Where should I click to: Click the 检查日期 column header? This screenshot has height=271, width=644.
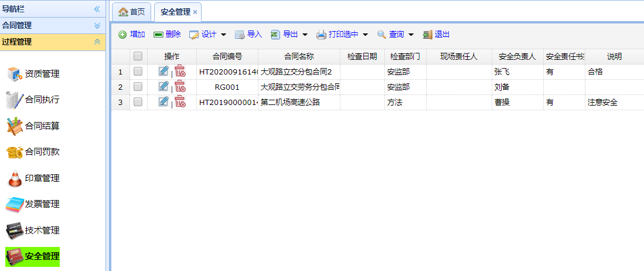coord(363,57)
